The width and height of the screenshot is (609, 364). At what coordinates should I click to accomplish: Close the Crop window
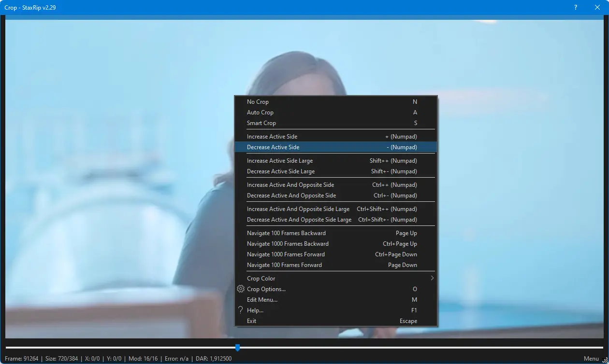598,8
